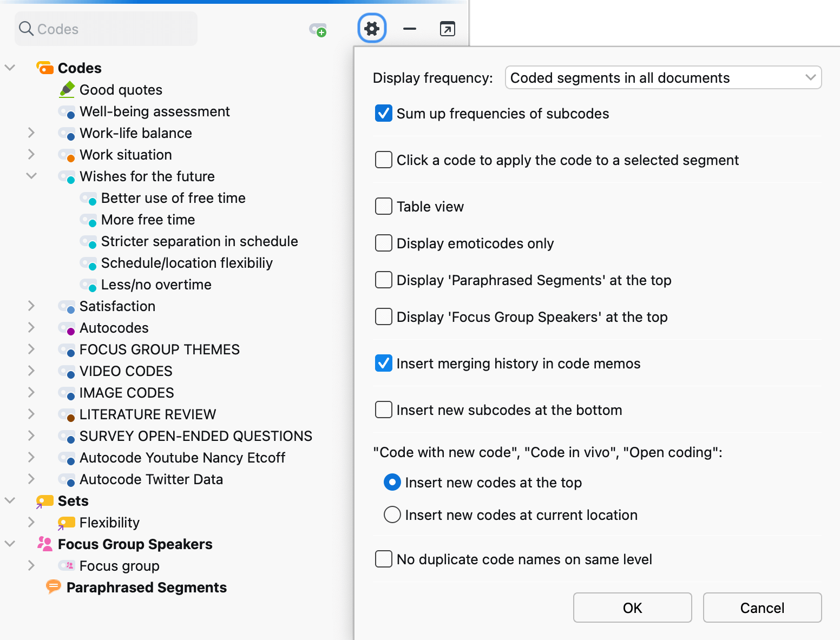Click the orange-dotted Work situation code icon

pos(67,155)
